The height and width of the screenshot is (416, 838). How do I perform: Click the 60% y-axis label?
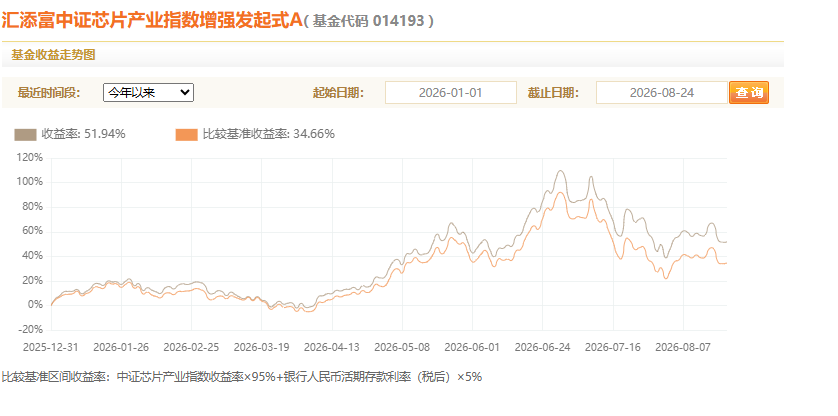pyautogui.click(x=34, y=232)
